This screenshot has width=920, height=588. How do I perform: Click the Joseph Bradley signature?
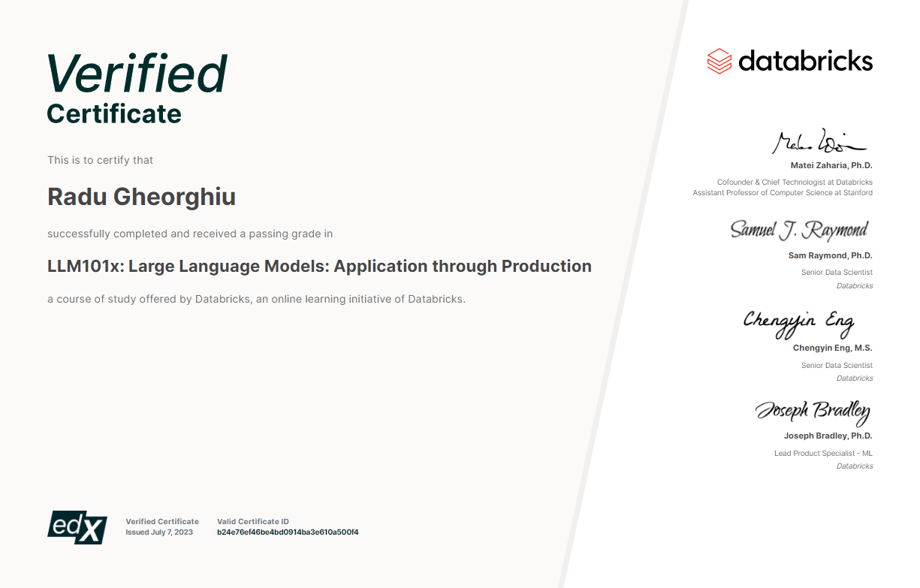(813, 411)
